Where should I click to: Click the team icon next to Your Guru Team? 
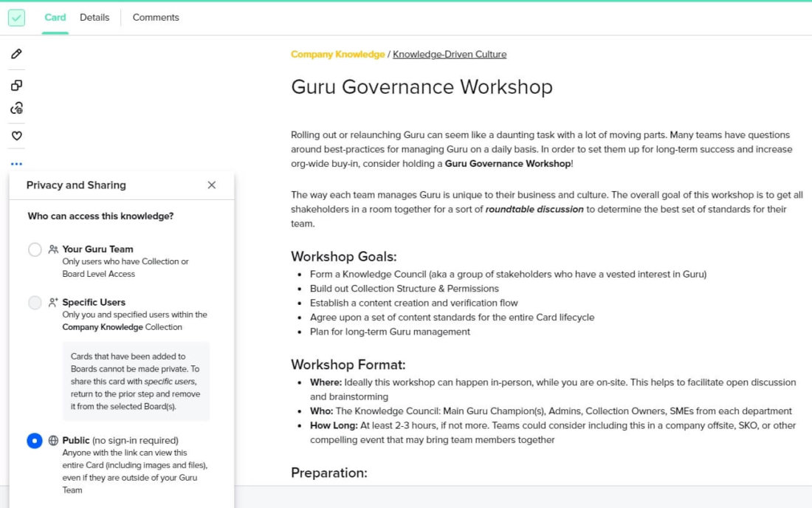click(54, 249)
